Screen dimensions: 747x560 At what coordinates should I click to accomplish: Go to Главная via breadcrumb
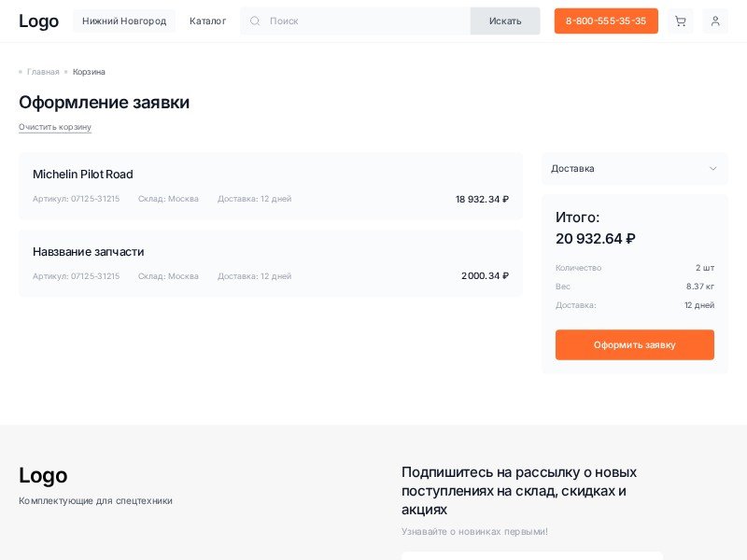(43, 72)
